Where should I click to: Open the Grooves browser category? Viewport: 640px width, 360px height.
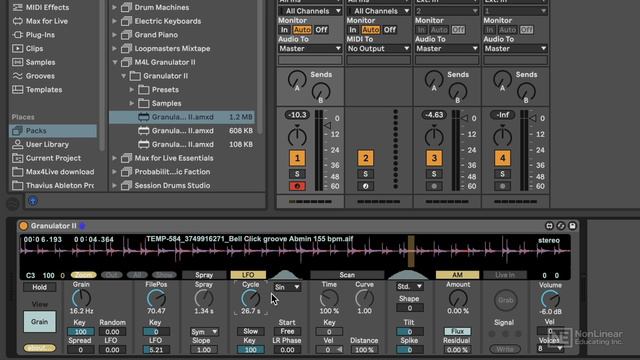33,76
